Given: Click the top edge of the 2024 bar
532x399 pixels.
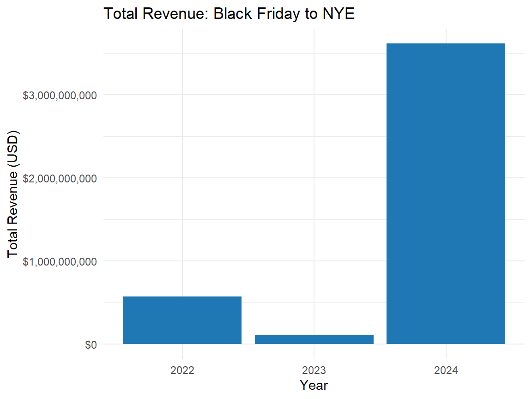Looking at the screenshot, I should [x=446, y=44].
